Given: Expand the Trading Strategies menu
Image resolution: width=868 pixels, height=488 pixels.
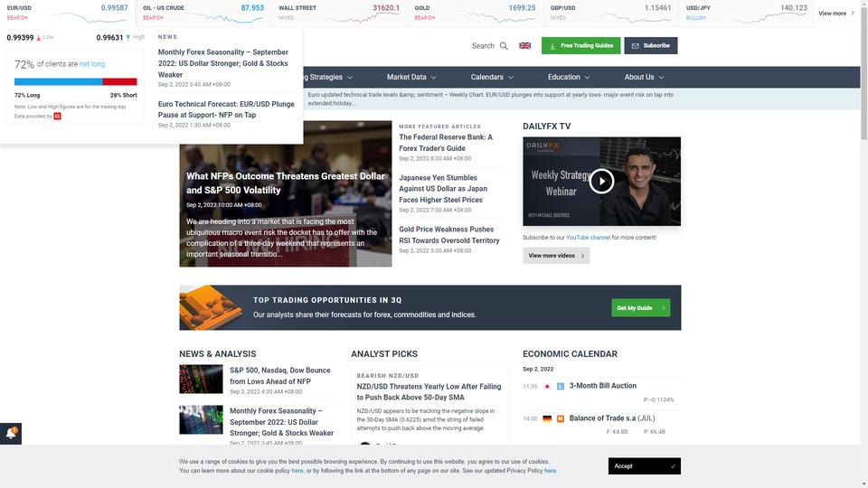Looking at the screenshot, I should click(x=329, y=78).
